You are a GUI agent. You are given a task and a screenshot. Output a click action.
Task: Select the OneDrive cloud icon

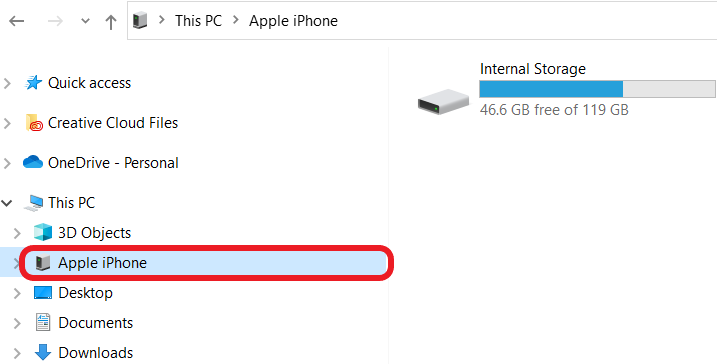pos(33,162)
